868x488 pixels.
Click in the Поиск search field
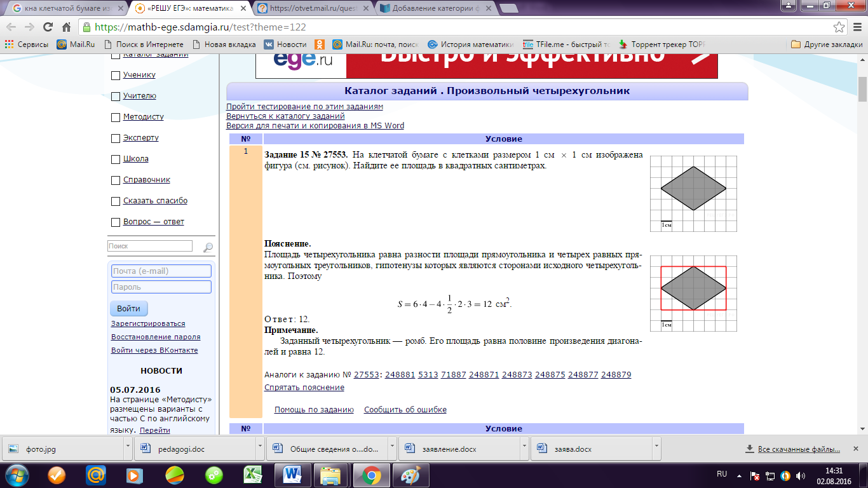150,246
